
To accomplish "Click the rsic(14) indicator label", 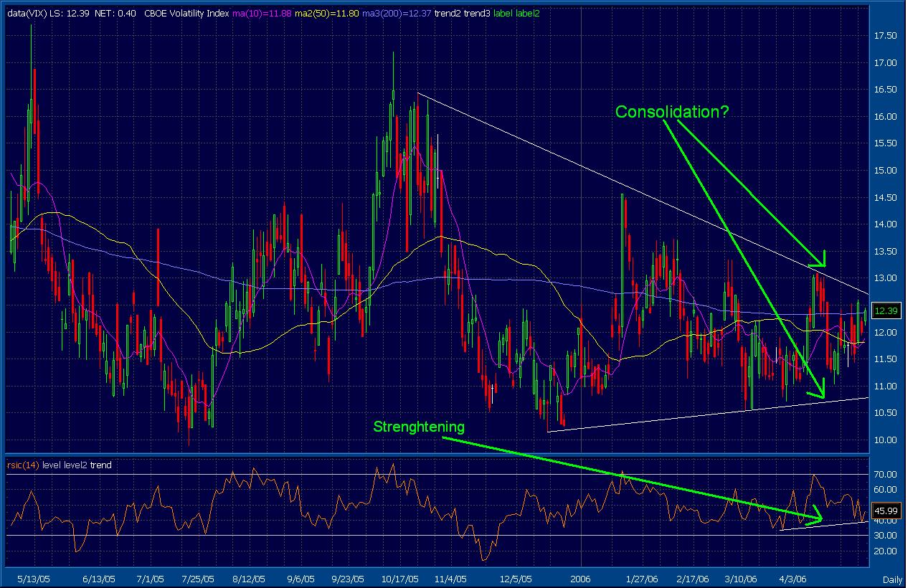I will 24,465.
